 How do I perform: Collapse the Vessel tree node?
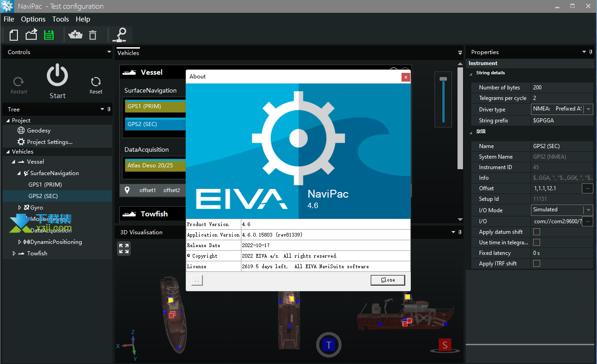[x=14, y=162]
